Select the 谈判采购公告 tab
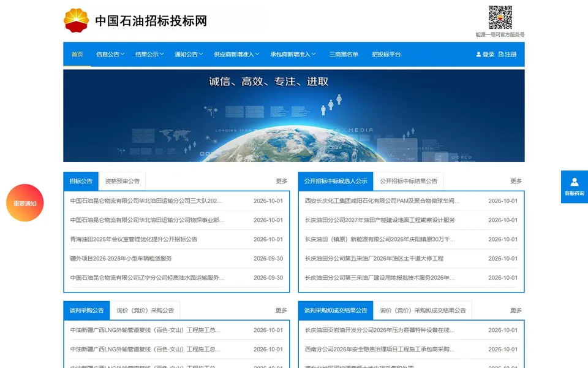 [86, 310]
